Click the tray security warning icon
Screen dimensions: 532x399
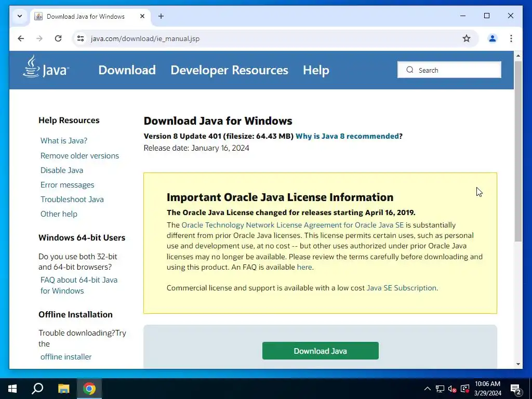tap(465, 389)
